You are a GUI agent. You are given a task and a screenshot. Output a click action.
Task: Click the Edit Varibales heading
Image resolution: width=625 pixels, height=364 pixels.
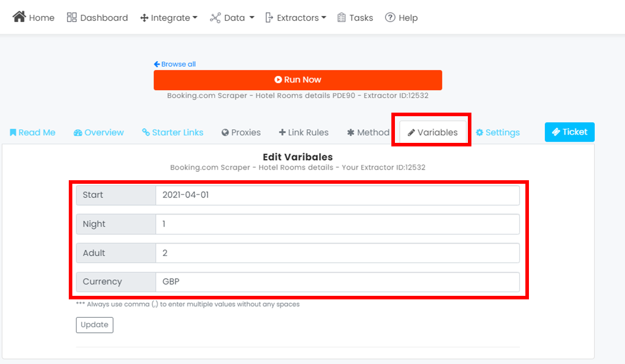(298, 157)
